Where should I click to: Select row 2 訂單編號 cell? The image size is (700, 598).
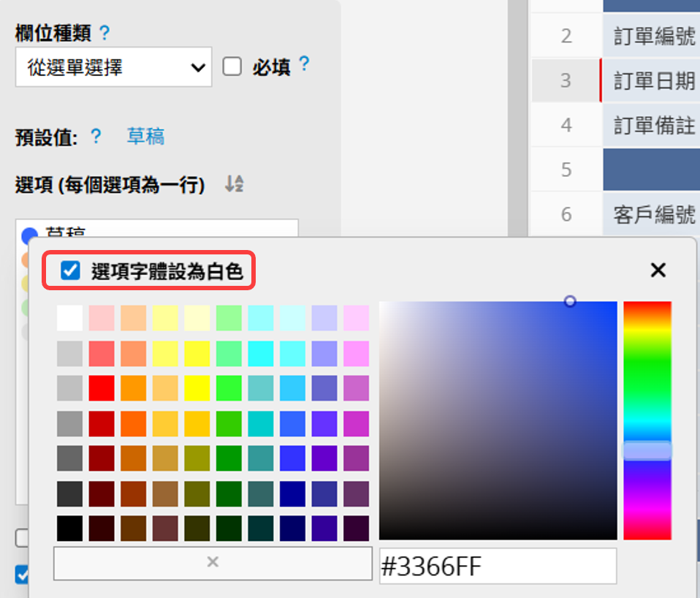tap(654, 36)
